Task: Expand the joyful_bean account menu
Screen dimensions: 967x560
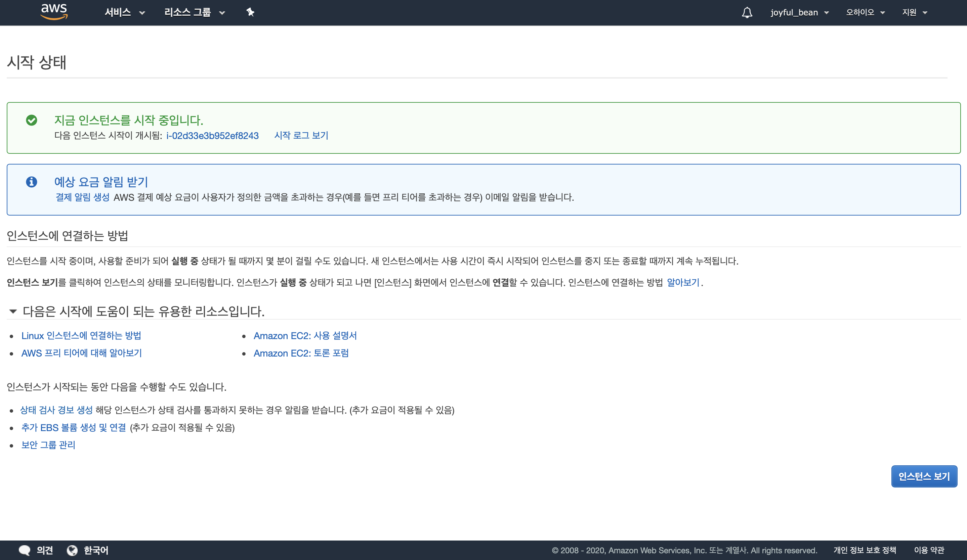Action: pyautogui.click(x=800, y=12)
